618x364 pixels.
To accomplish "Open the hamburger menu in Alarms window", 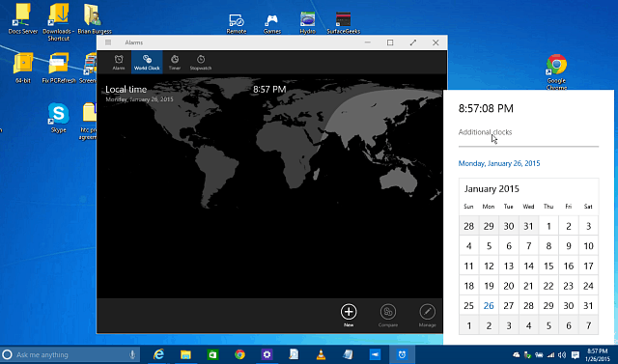I will click(x=108, y=42).
